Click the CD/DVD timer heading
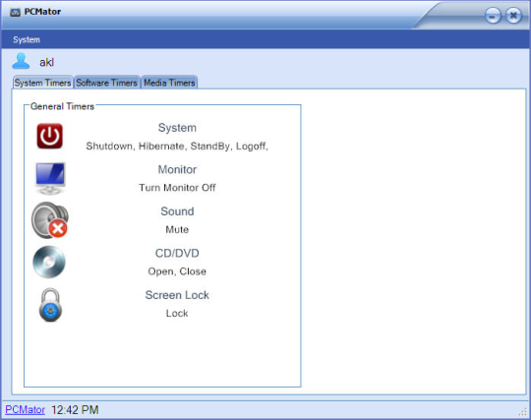The width and height of the screenshot is (531, 420). tap(177, 253)
